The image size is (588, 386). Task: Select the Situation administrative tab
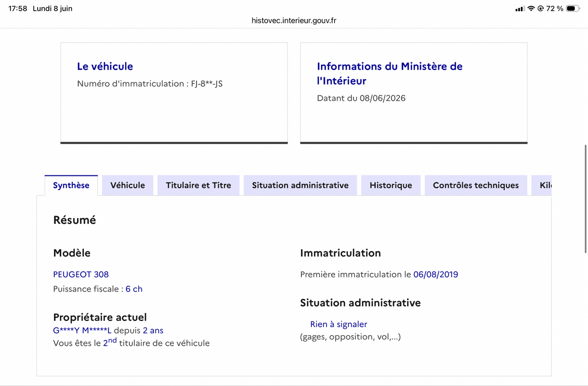coord(300,185)
